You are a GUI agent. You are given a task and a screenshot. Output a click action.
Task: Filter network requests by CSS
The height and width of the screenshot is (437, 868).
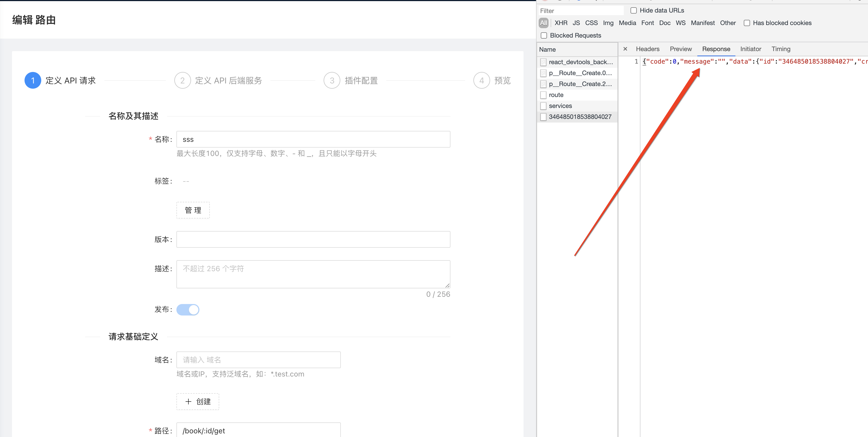point(591,23)
